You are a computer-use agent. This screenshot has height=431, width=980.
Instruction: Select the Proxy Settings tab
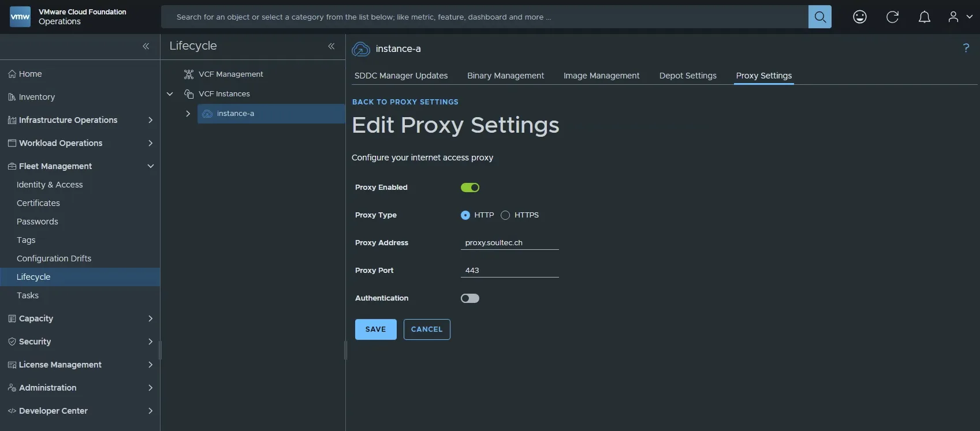point(763,76)
